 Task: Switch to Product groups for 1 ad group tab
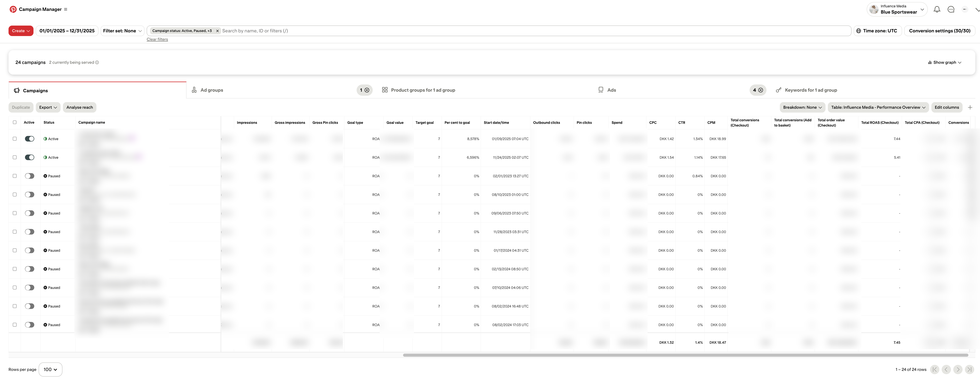(419, 90)
